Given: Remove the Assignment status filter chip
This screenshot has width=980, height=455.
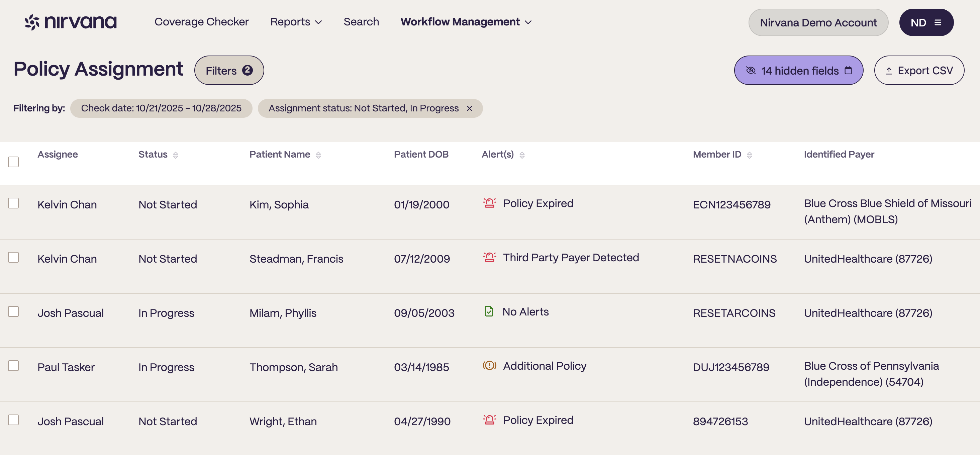Looking at the screenshot, I should (x=470, y=108).
